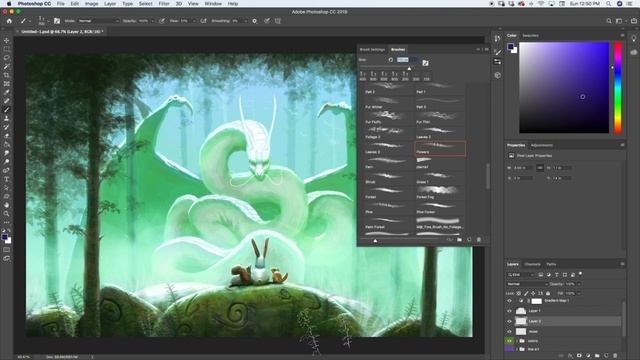Create a new layer

tap(606, 356)
